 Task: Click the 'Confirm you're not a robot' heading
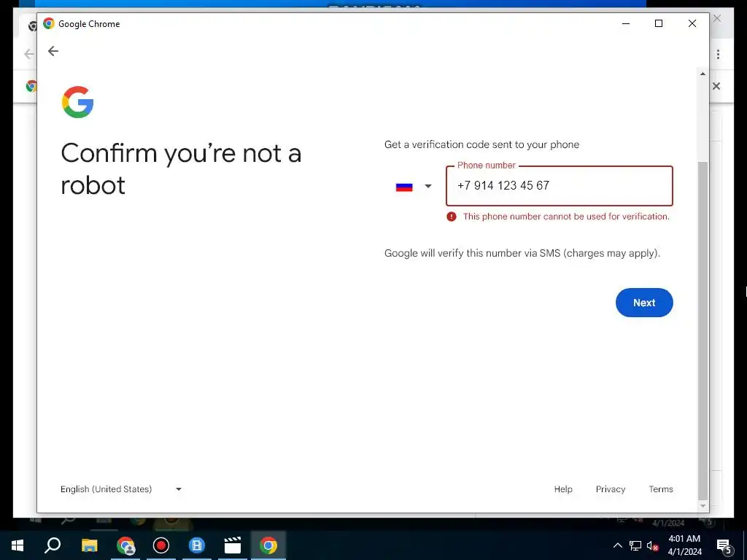[x=181, y=169]
